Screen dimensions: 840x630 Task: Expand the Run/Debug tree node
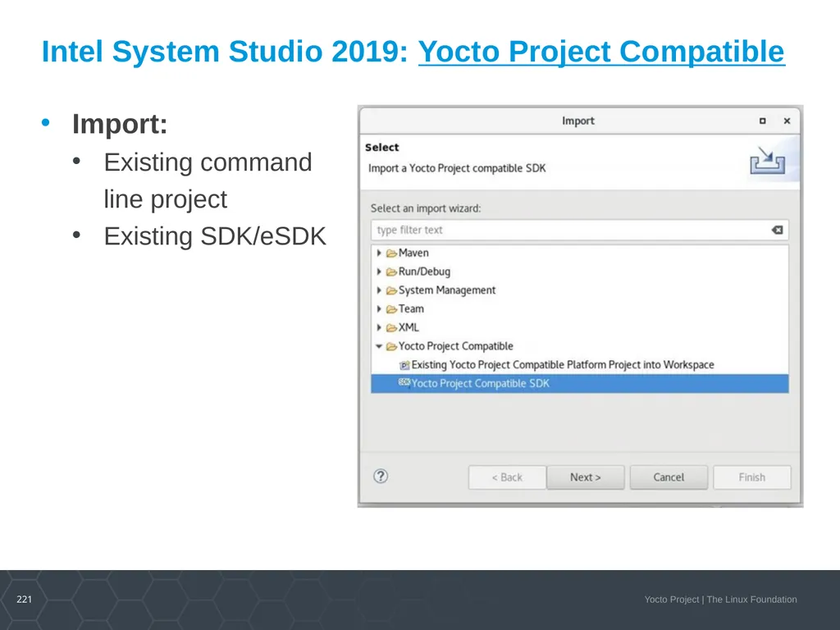coord(379,272)
